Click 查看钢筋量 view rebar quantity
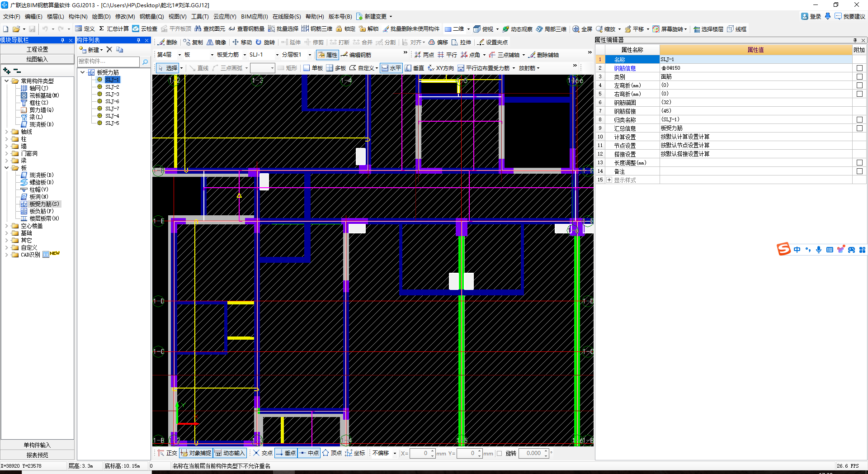Viewport: 868px width, 474px height. point(246,29)
